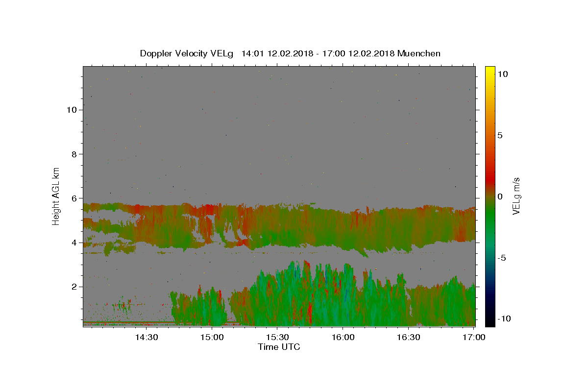588x392 pixels.
Task: Click the 16:30 time tick label
Action: (409, 337)
